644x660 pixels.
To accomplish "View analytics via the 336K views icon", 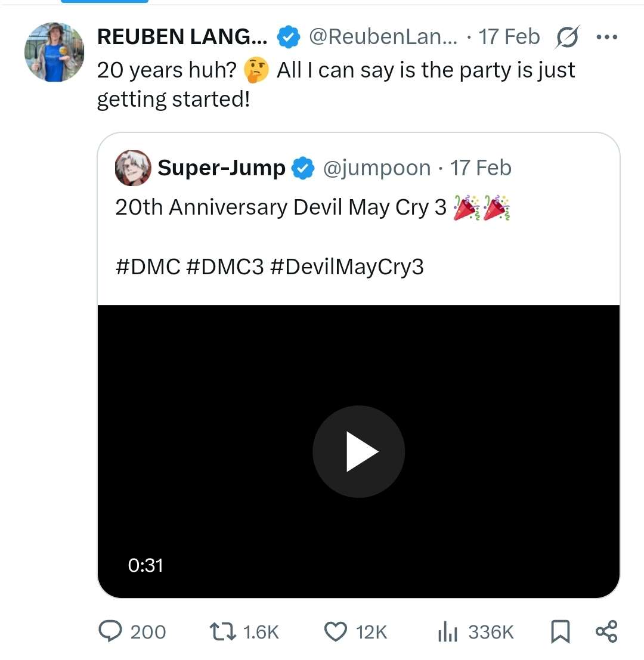I will coord(447,632).
